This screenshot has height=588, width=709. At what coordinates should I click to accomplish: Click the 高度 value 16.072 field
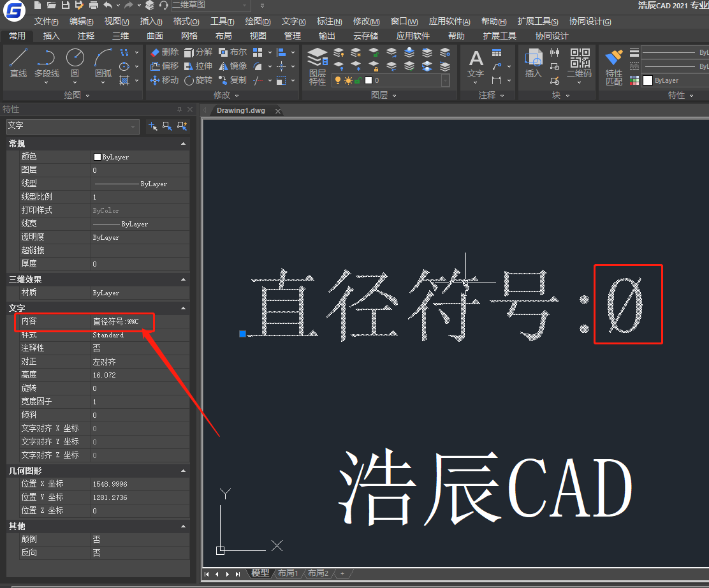click(140, 375)
